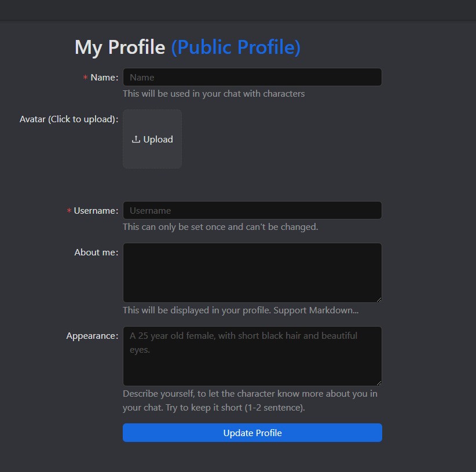Screen dimensions: 476x472
Task: Click the Name field label
Action: pyautogui.click(x=104, y=78)
